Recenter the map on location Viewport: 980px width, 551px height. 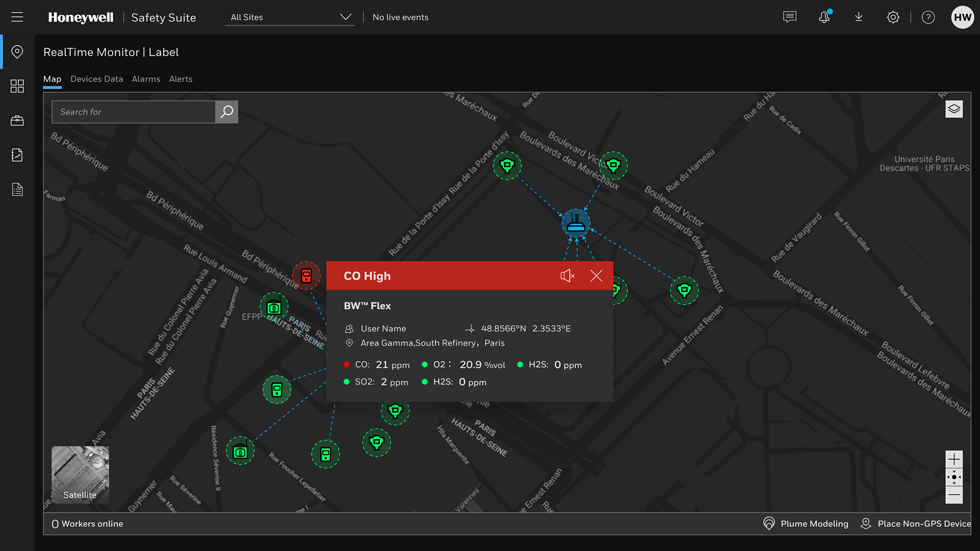[x=954, y=477]
